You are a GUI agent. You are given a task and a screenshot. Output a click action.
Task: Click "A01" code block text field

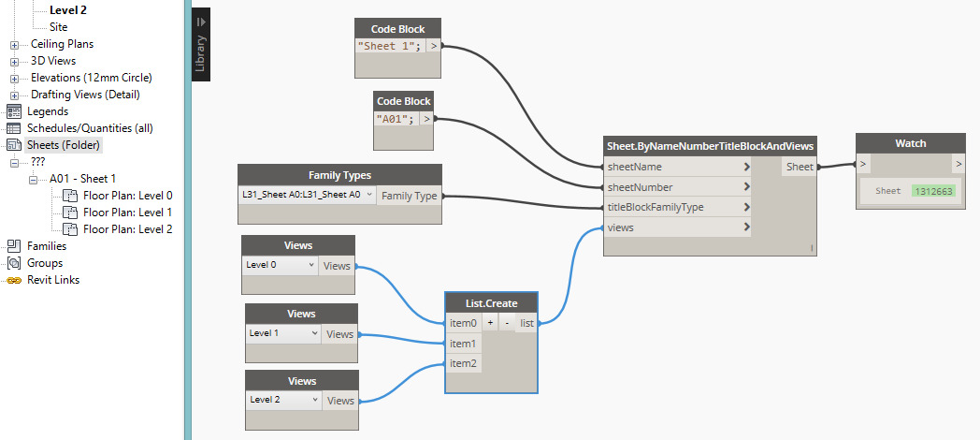click(396, 118)
